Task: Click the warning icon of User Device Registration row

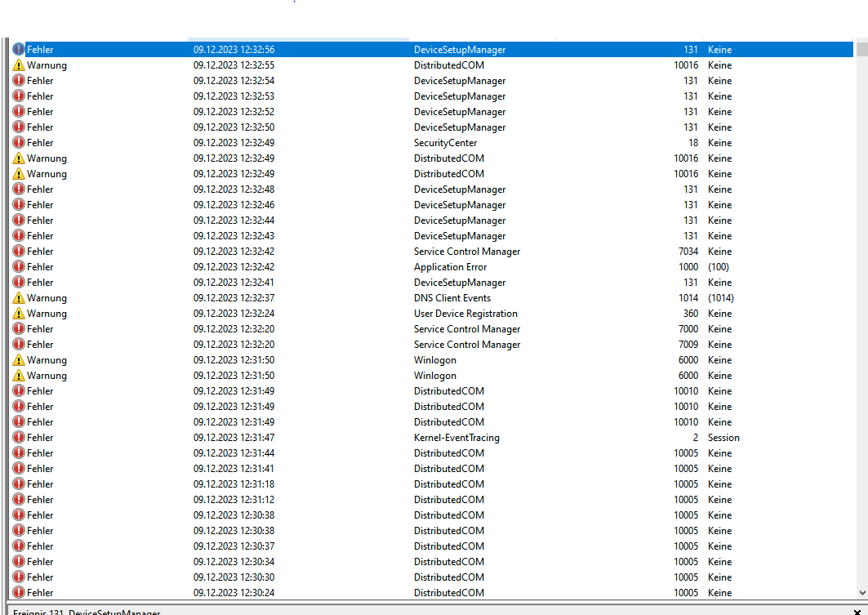Action: (18, 313)
